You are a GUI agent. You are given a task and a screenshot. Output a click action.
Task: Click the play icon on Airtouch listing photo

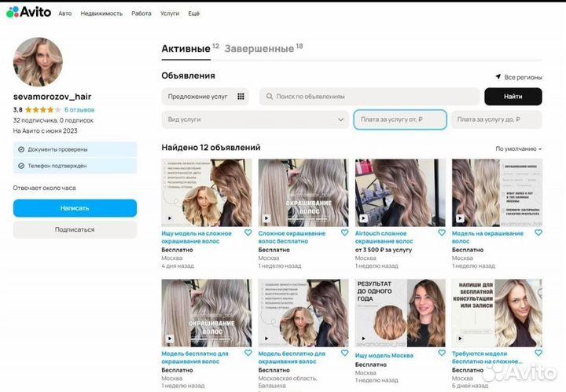(362, 219)
